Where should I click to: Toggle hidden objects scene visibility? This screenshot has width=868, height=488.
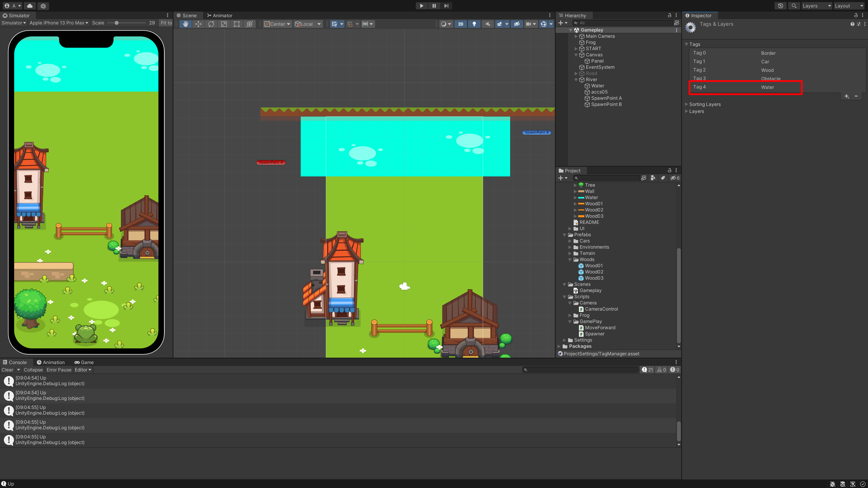[x=517, y=24]
